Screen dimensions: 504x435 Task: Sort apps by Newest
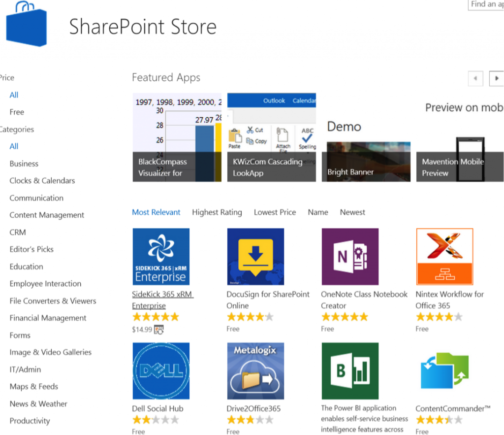click(x=352, y=212)
